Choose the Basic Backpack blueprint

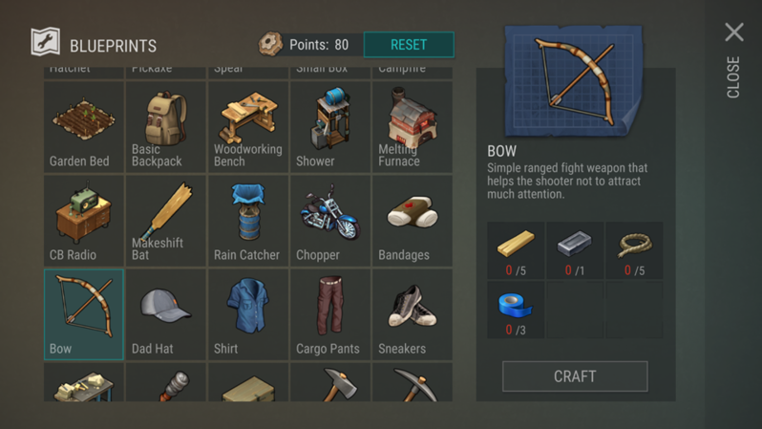[x=166, y=127]
